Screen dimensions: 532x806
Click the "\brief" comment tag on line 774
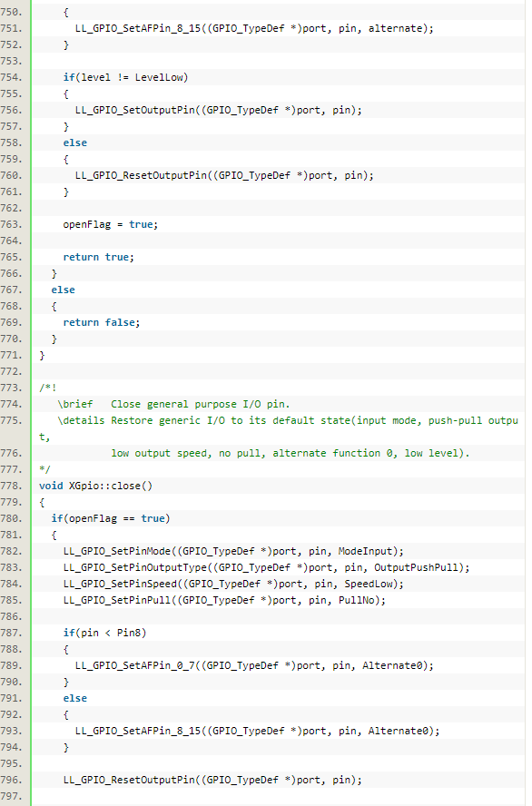click(x=75, y=404)
